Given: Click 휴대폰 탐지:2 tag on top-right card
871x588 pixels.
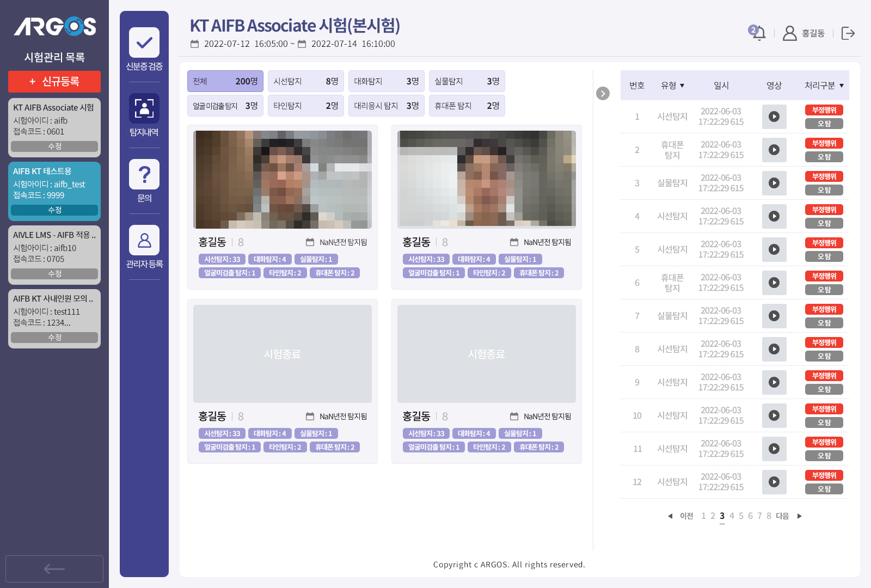Looking at the screenshot, I should pyautogui.click(x=539, y=273).
